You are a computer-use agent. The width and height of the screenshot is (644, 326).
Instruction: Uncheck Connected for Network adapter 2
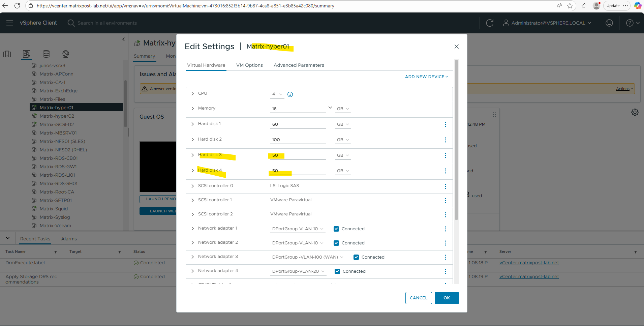click(x=336, y=243)
